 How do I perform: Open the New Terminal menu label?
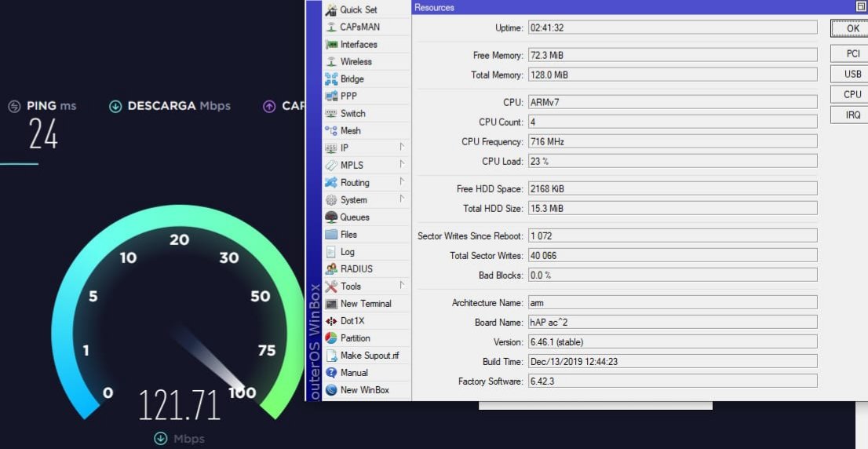[x=366, y=304]
